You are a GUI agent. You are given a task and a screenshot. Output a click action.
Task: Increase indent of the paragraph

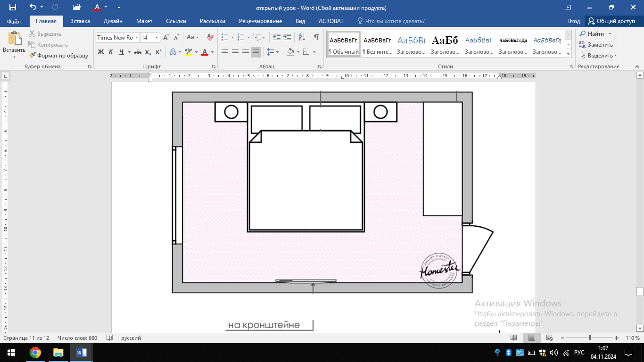pos(287,37)
